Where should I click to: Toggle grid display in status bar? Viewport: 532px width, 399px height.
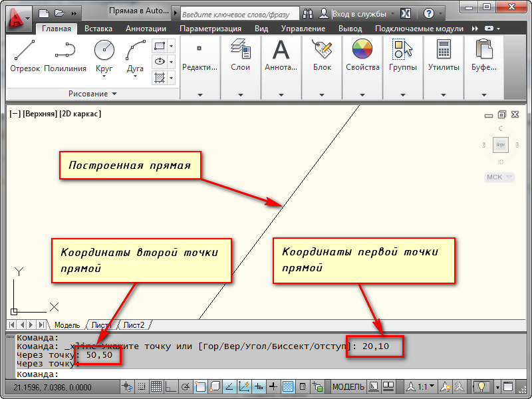156,386
